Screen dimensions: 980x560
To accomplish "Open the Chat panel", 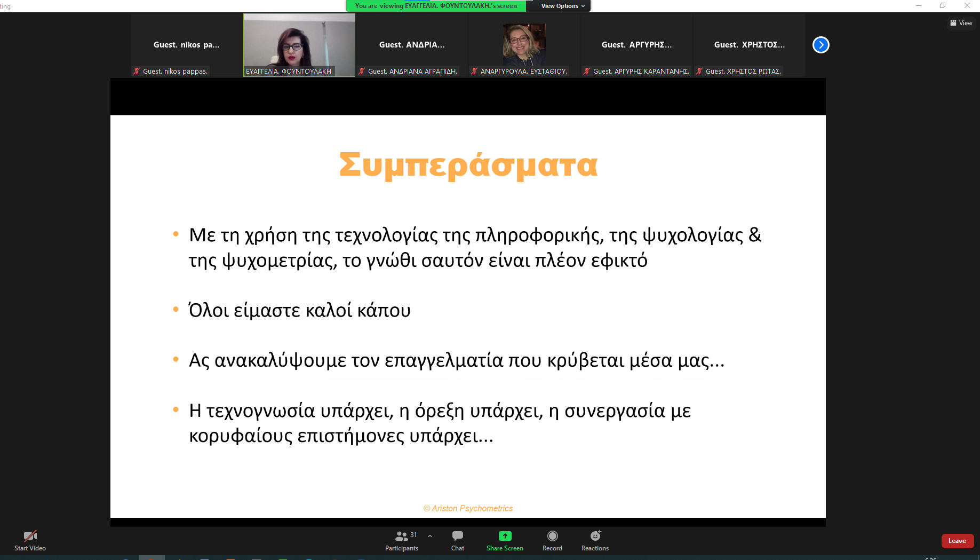I will pos(458,540).
